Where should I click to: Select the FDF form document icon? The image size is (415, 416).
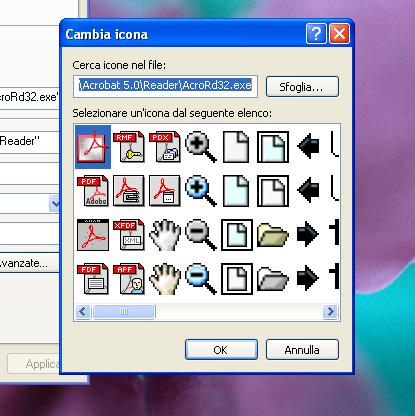(93, 279)
